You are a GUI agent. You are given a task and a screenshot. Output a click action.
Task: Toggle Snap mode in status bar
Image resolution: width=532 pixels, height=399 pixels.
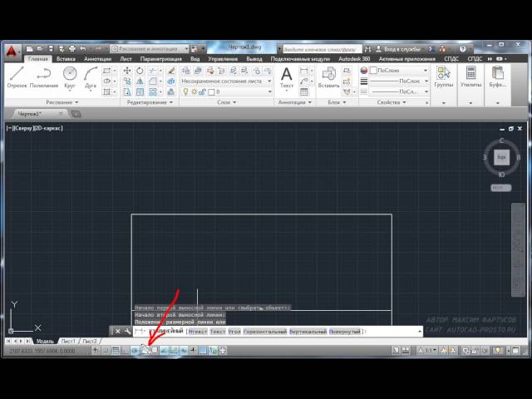tap(106, 351)
